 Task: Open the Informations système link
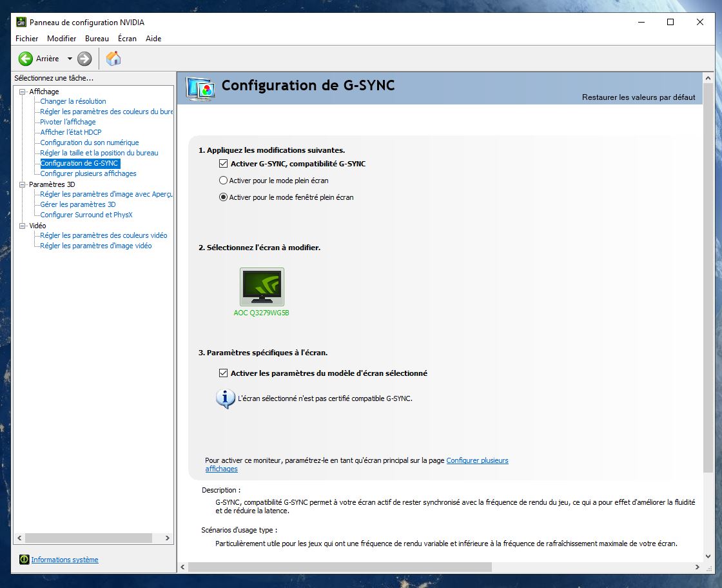click(64, 560)
